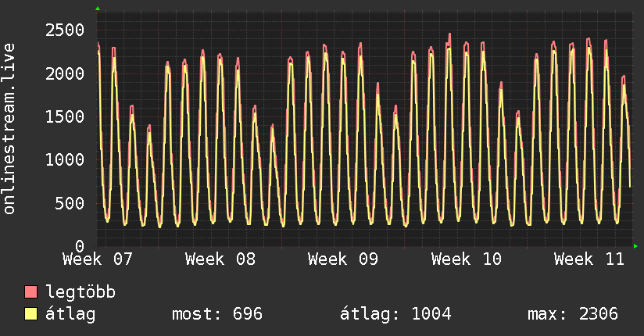
Task: Click the 0 y-axis label
Action: pyautogui.click(x=80, y=246)
